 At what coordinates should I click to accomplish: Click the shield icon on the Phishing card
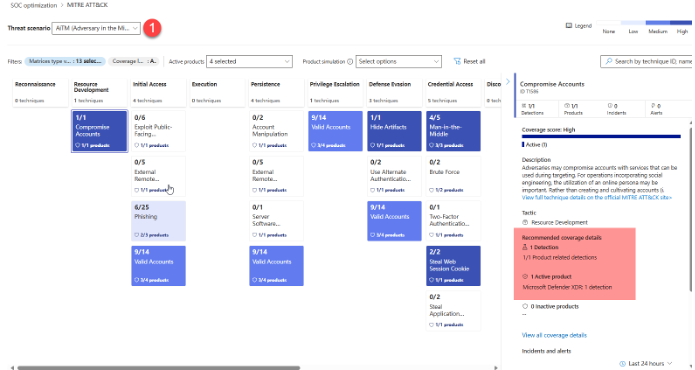click(137, 235)
